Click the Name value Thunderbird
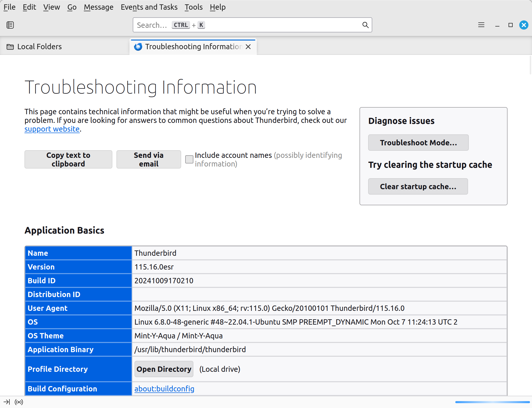The image size is (532, 408). coord(155,253)
